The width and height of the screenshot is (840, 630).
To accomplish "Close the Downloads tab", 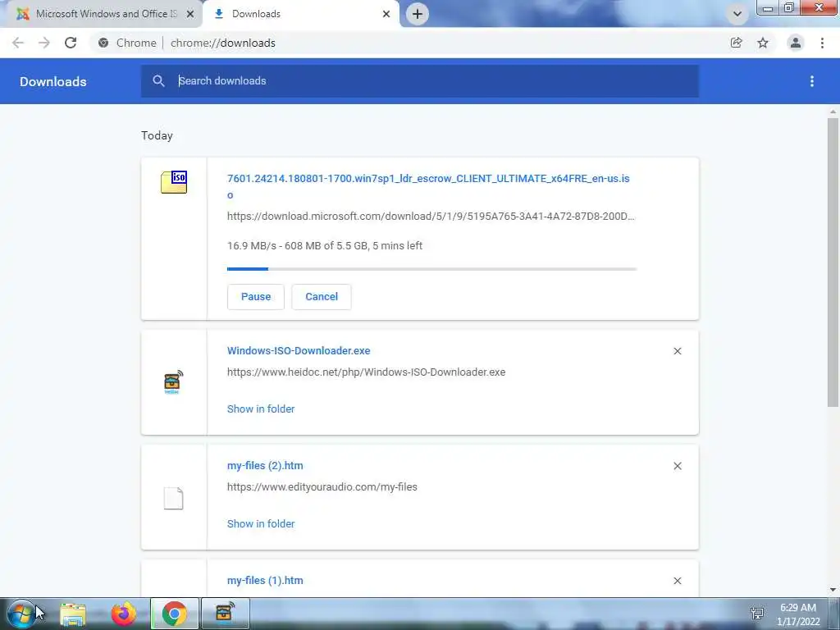I will [386, 14].
